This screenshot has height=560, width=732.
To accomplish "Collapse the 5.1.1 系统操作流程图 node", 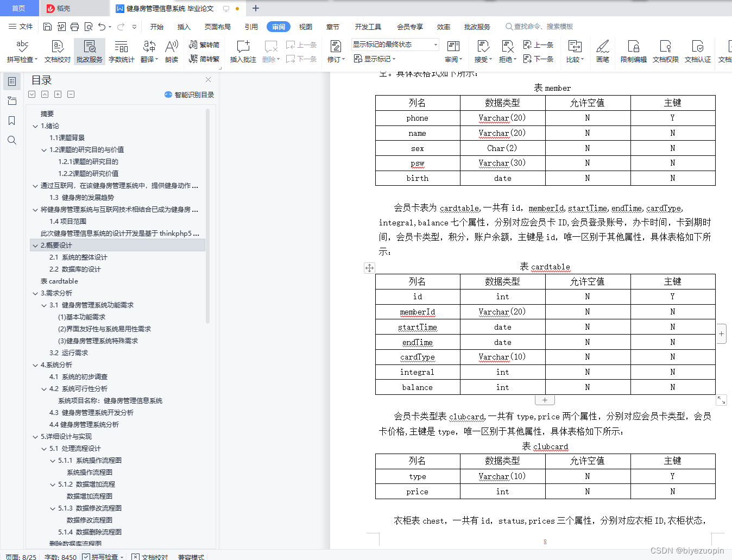I will tap(53, 461).
